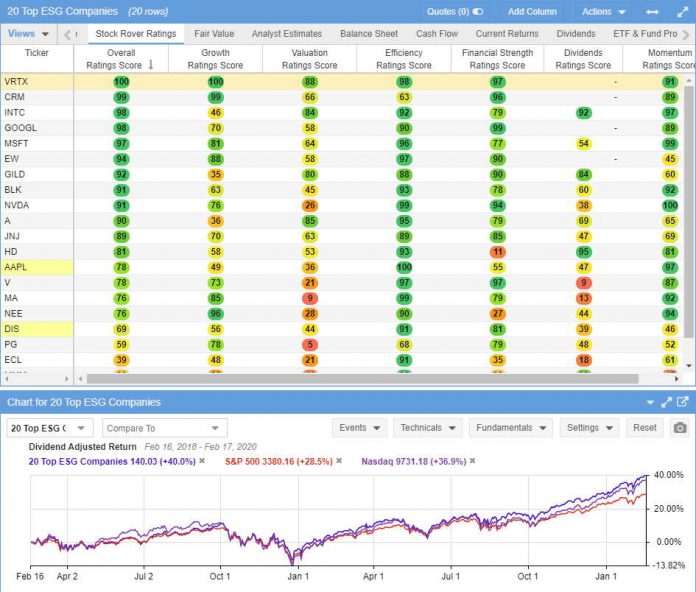This screenshot has width=696, height=592.
Task: Click the sort arrow on Overall Ratings Score
Action: 151,65
